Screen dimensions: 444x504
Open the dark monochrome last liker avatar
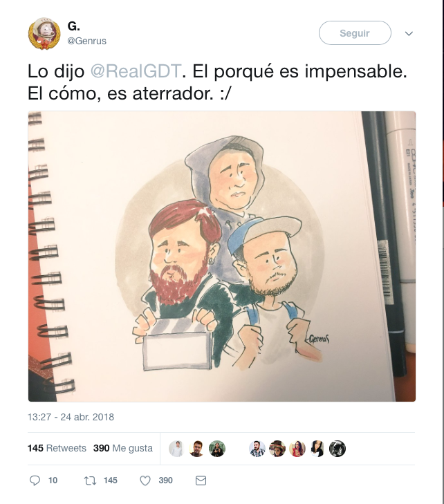tap(337, 449)
